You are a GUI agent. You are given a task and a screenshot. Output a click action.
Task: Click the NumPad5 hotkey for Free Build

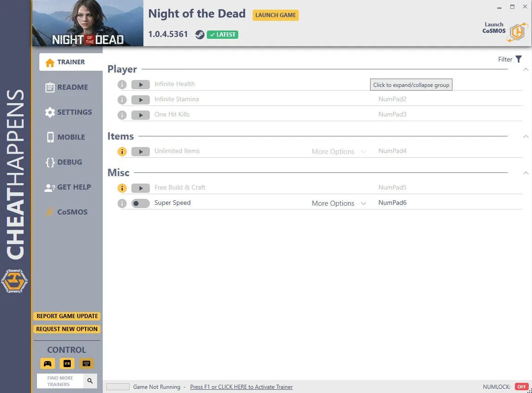[x=392, y=187]
